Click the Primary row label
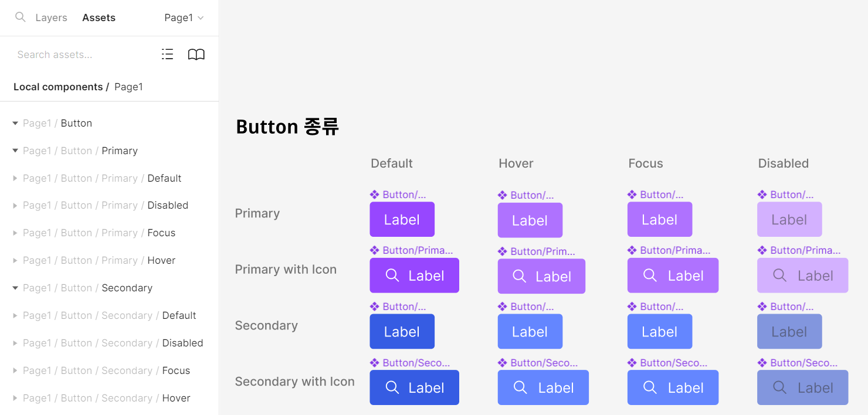 point(257,213)
